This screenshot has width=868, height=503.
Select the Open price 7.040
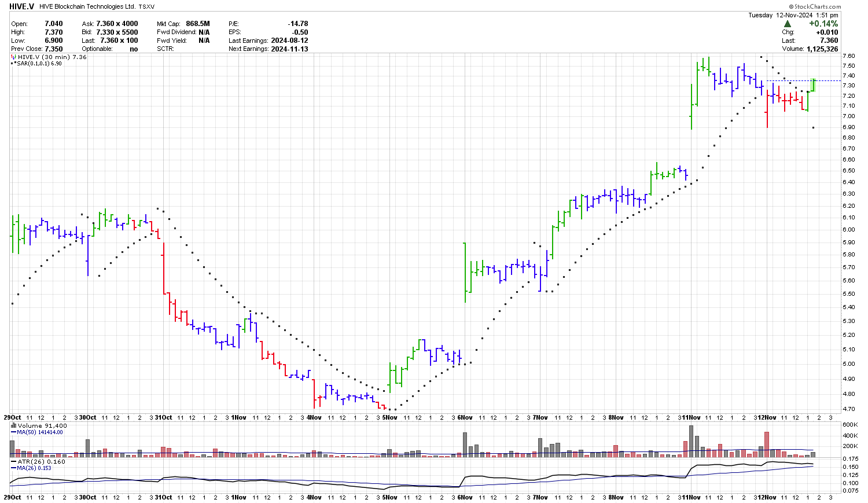54,24
